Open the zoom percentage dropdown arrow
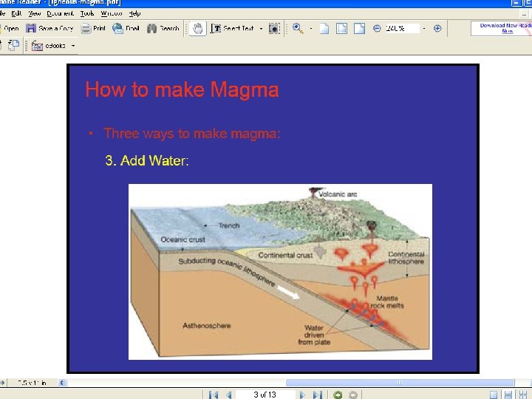The height and width of the screenshot is (399, 532). point(424,29)
